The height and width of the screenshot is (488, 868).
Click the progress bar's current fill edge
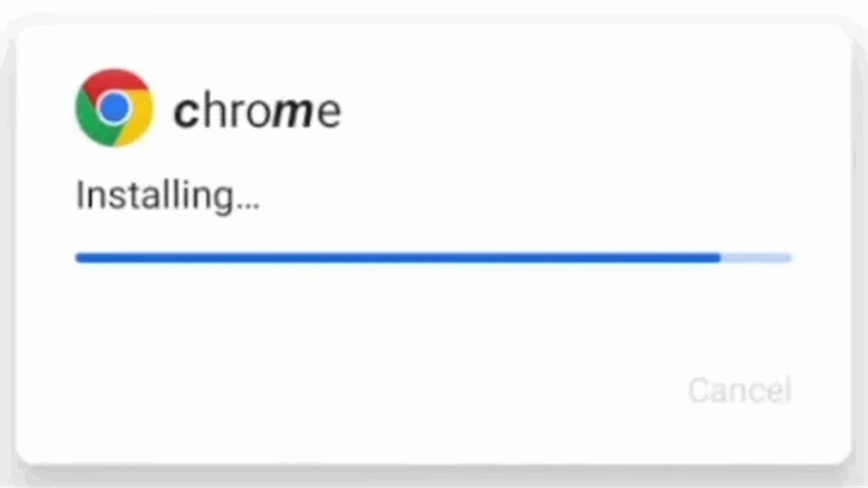[x=720, y=258]
